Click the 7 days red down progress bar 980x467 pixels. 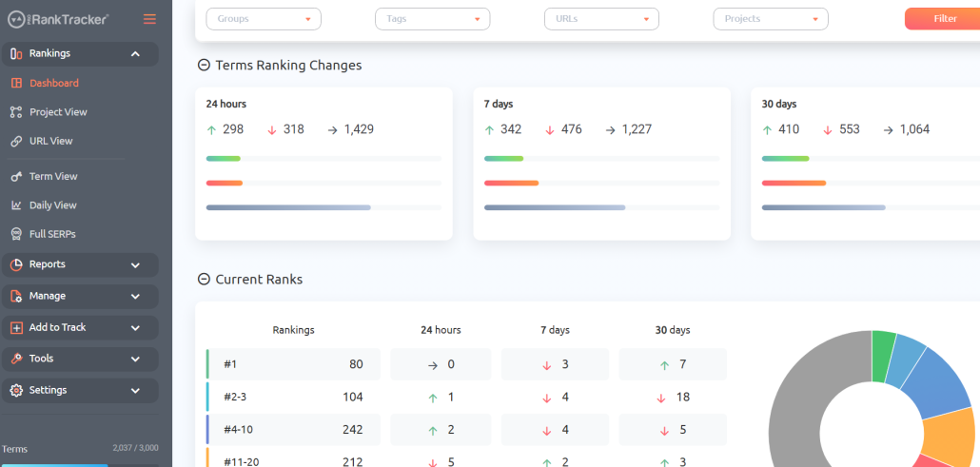coord(511,184)
